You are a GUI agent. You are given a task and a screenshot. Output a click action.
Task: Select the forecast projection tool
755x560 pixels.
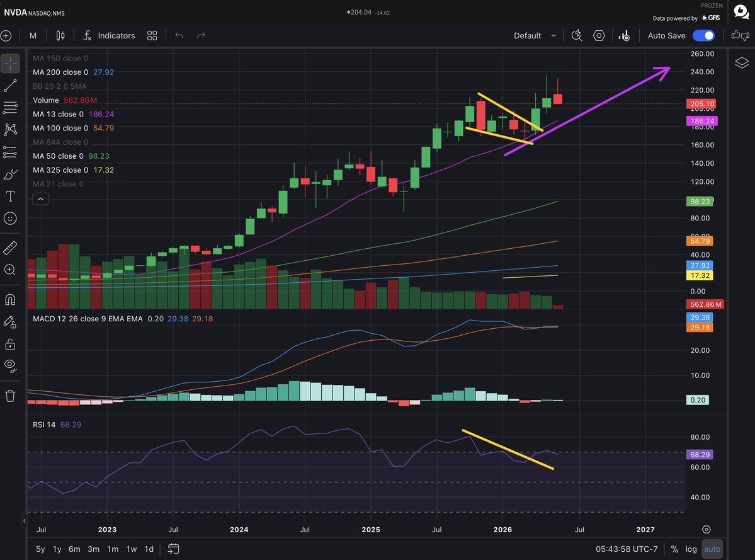(x=10, y=152)
